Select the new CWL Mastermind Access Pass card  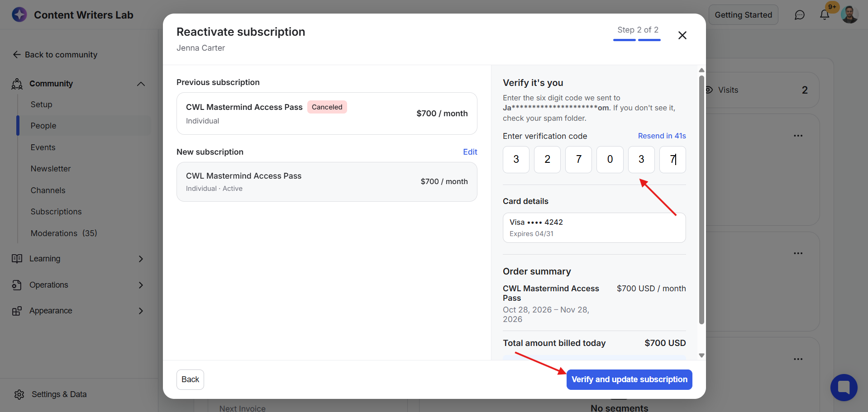[x=327, y=182]
